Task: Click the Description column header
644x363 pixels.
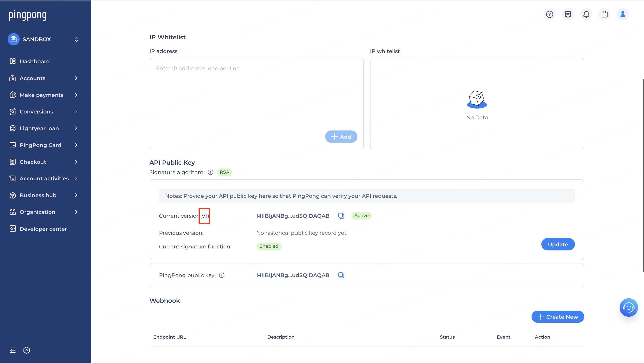Action: click(x=281, y=337)
